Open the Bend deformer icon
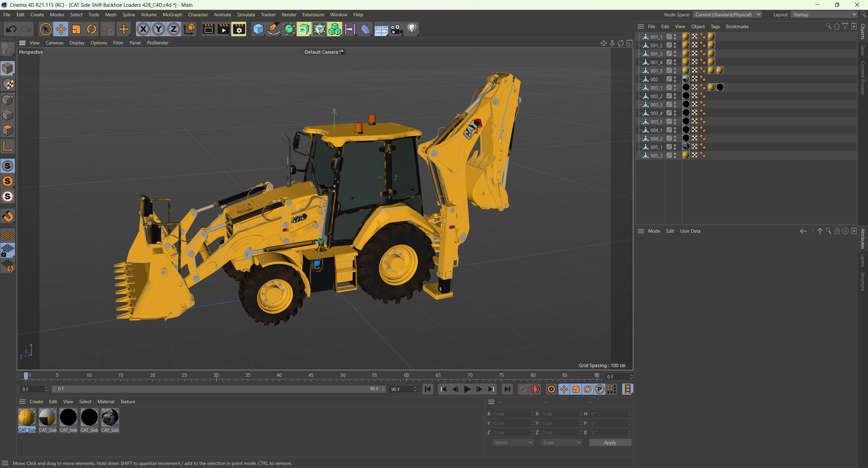The image size is (868, 468). tap(365, 29)
